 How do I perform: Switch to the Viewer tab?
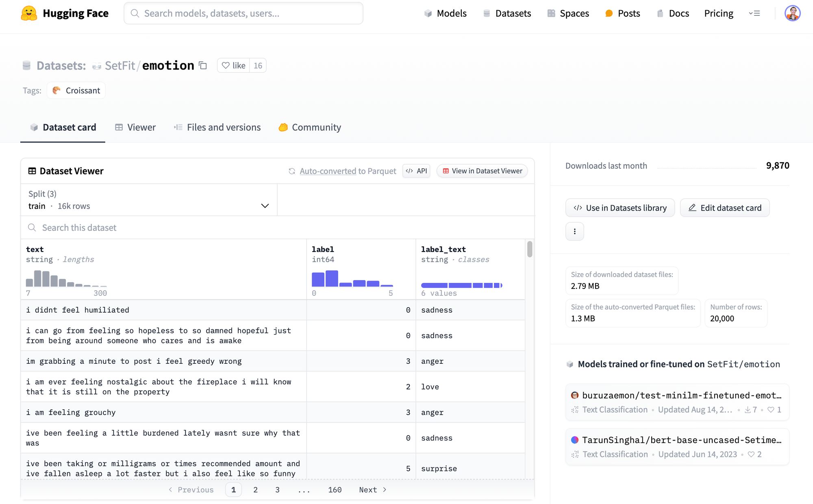pos(135,127)
